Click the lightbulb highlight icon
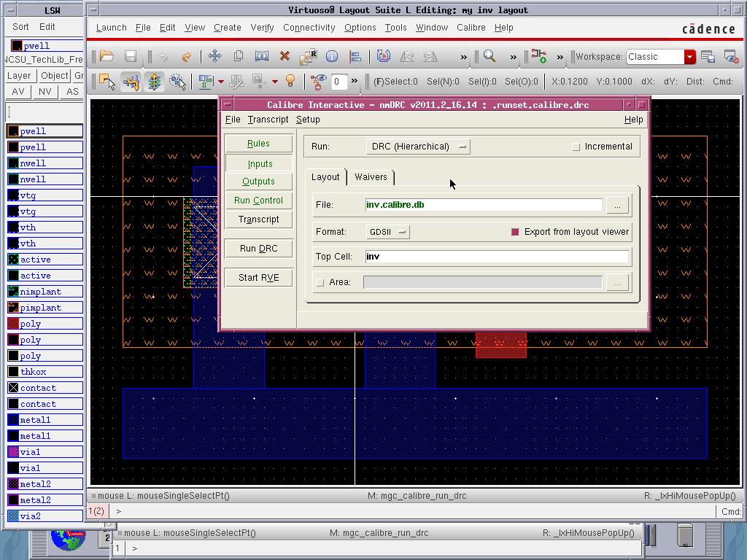 click(x=290, y=81)
